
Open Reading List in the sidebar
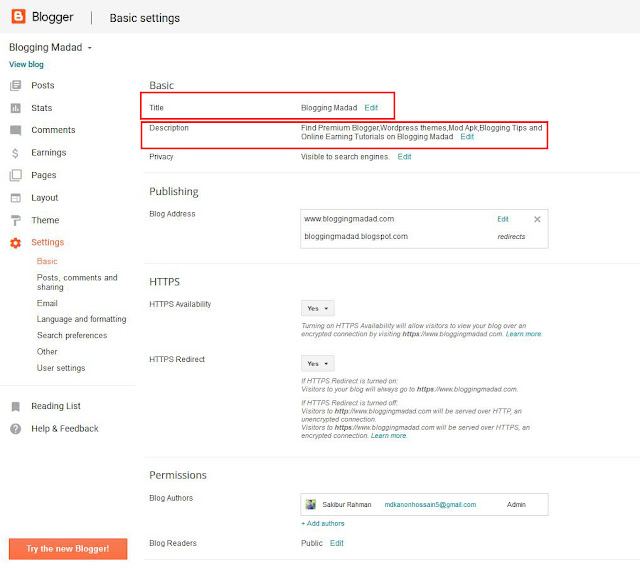coord(56,406)
